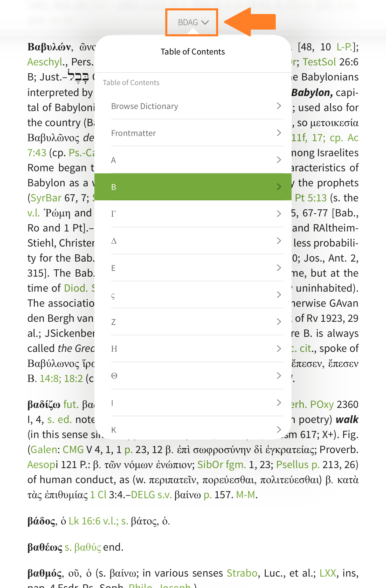Open the Kappa (Κ) section

point(192,430)
